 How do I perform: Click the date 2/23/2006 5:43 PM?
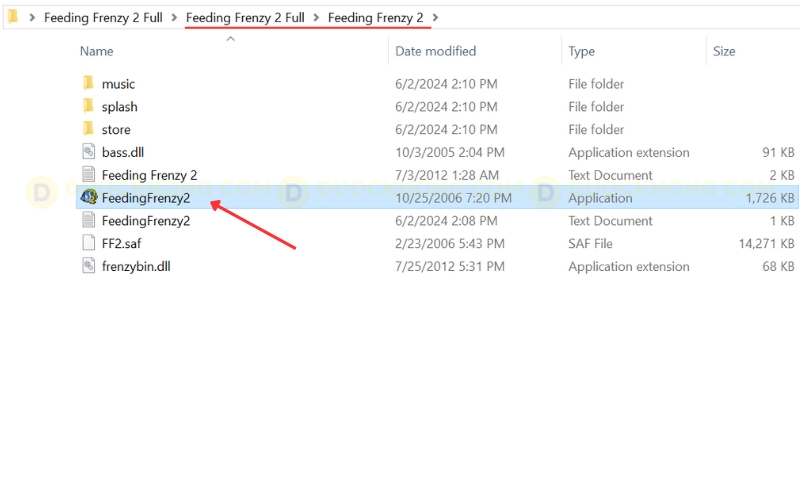click(449, 243)
